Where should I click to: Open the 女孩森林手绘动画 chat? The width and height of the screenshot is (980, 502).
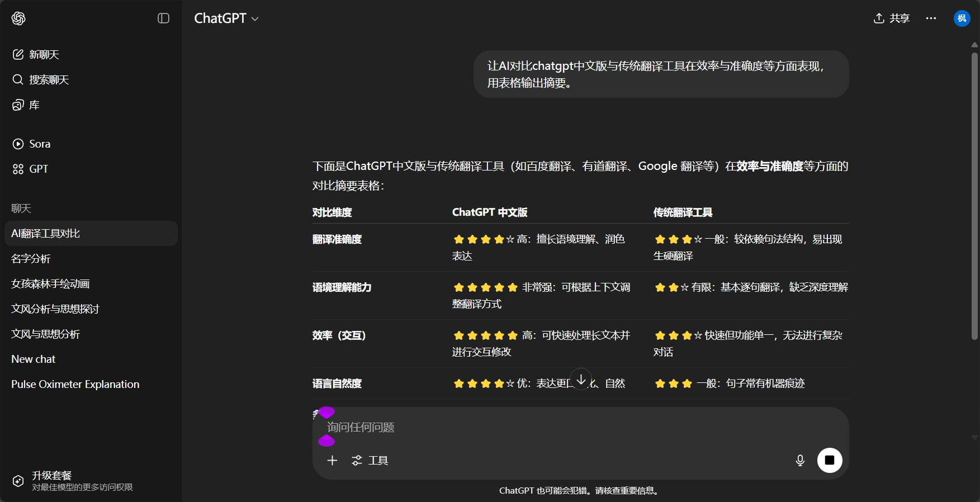(x=91, y=283)
